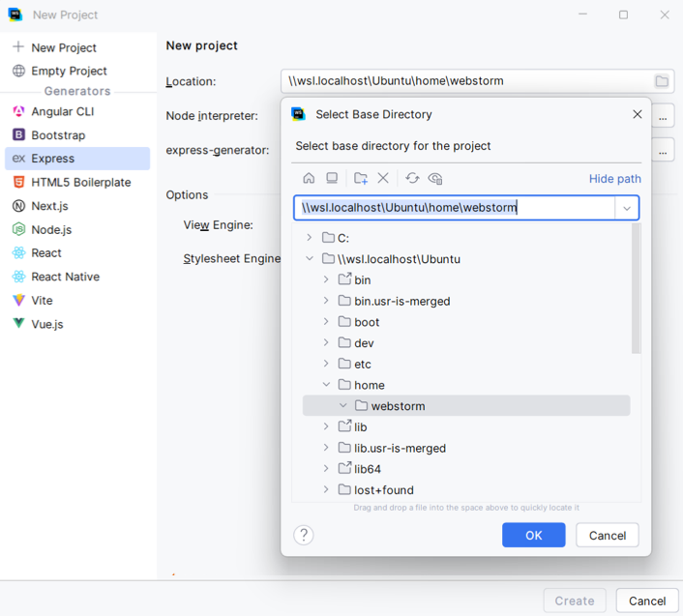Select the lib64 folder in tree

[368, 469]
